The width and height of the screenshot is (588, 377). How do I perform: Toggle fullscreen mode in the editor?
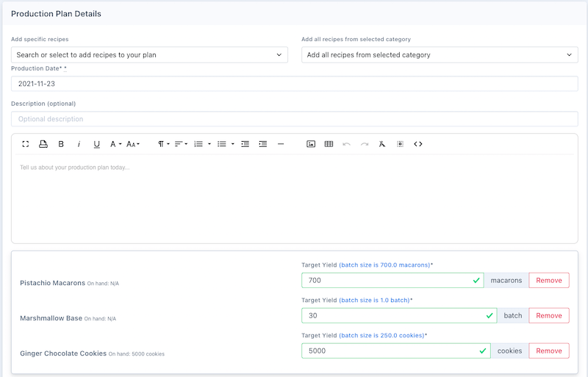(26, 144)
